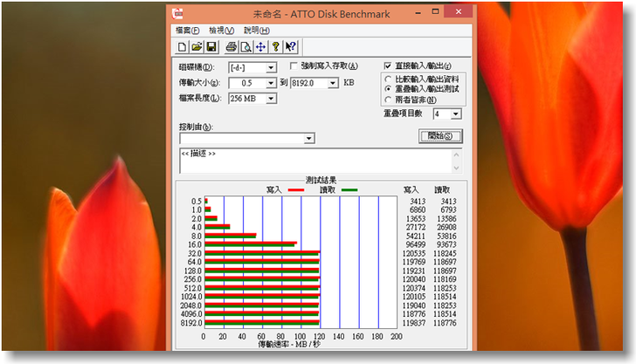636x364 pixels.
Task: Open the 重疊項目數 queue depth dropdown
Action: (456, 113)
